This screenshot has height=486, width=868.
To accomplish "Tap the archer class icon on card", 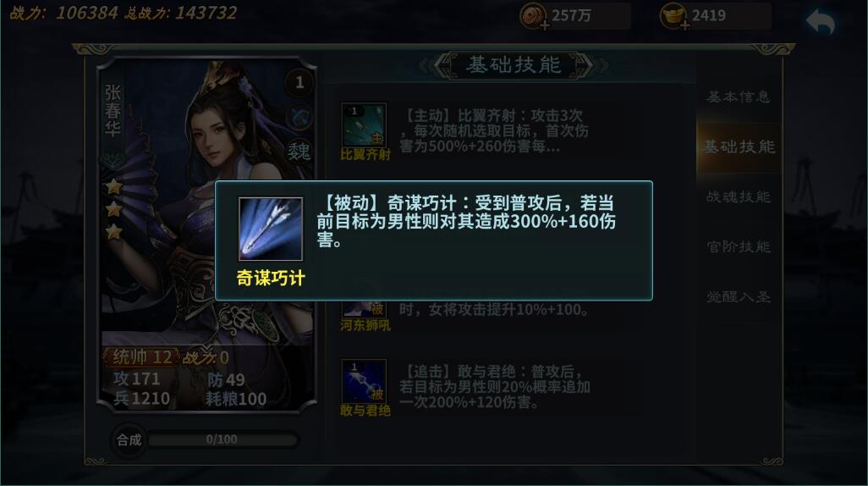I will point(299,118).
